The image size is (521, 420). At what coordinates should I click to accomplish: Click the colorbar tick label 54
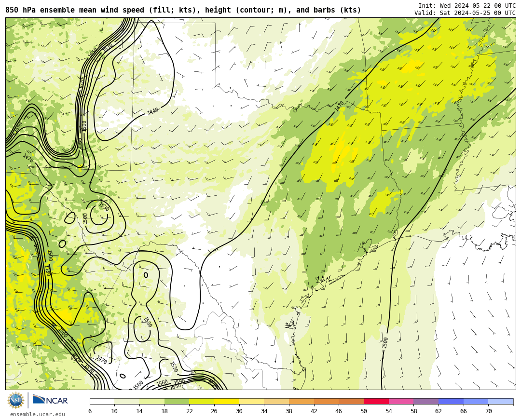[389, 411]
